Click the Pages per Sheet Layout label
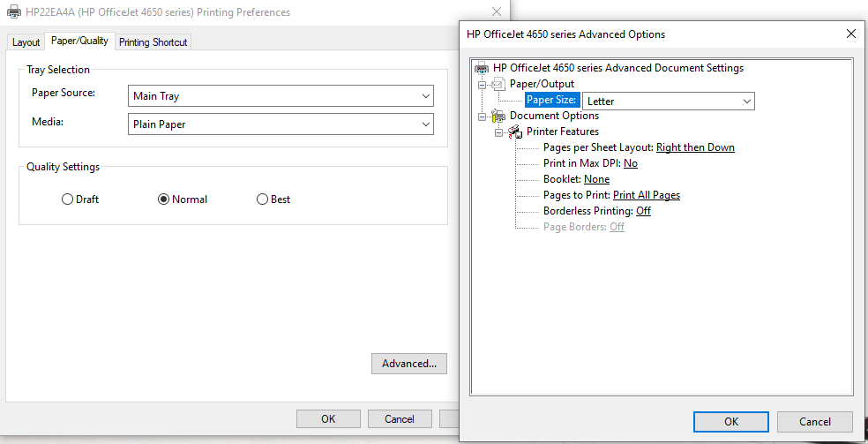This screenshot has height=444, width=868. (x=598, y=147)
